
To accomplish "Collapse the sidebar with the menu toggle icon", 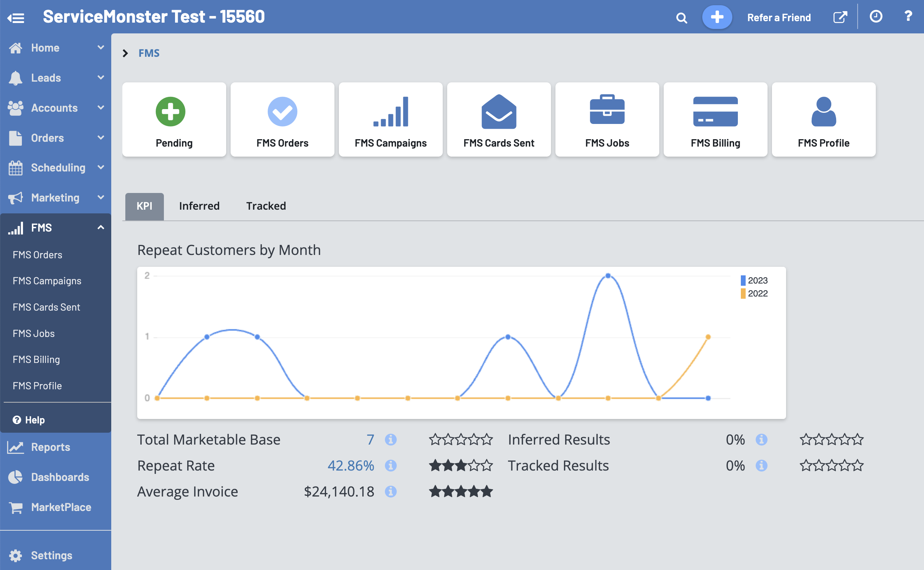I will tap(16, 17).
